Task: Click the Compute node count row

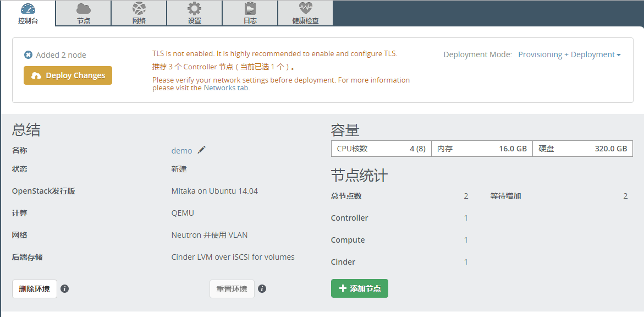Action: point(400,240)
